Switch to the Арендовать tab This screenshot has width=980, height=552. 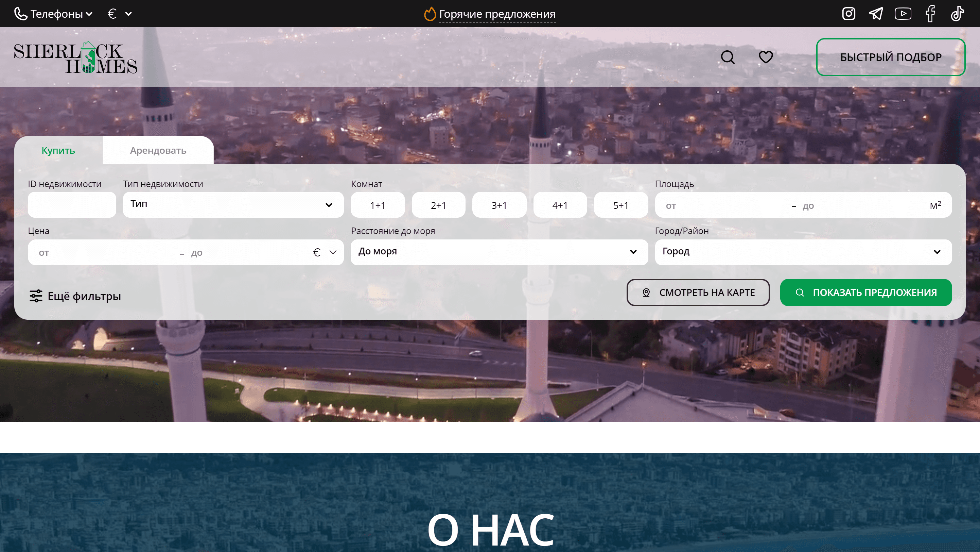click(158, 150)
